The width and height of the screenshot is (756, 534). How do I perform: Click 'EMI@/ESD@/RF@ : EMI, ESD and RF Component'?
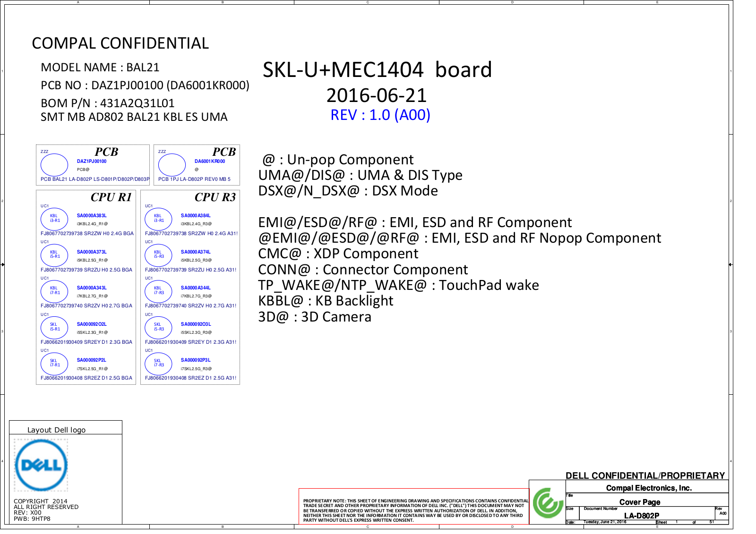[x=415, y=222]
